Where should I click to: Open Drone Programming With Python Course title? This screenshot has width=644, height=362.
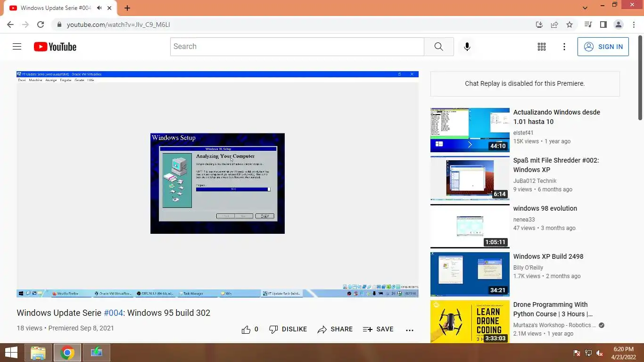click(553, 309)
